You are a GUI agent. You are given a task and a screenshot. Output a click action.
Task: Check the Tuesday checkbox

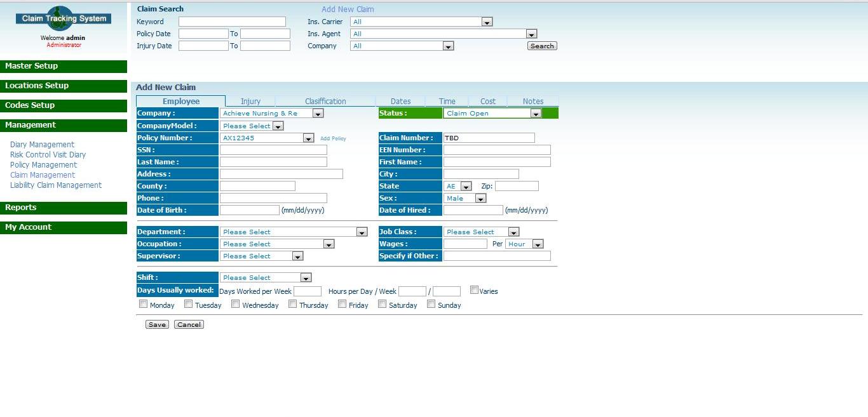tap(188, 304)
